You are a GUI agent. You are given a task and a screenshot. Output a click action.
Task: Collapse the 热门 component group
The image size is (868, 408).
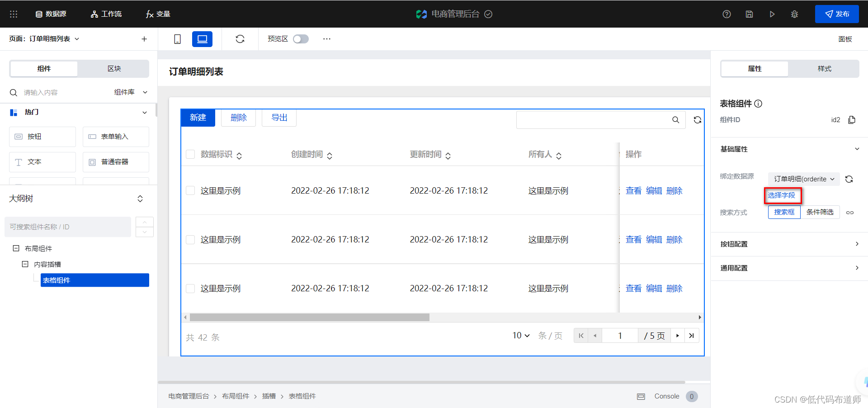pyautogui.click(x=145, y=112)
